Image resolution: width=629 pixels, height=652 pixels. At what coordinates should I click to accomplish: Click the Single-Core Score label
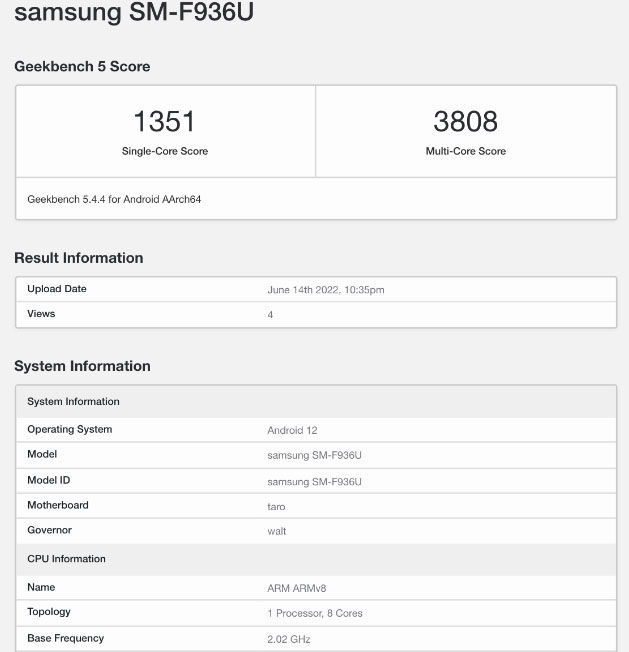(165, 151)
